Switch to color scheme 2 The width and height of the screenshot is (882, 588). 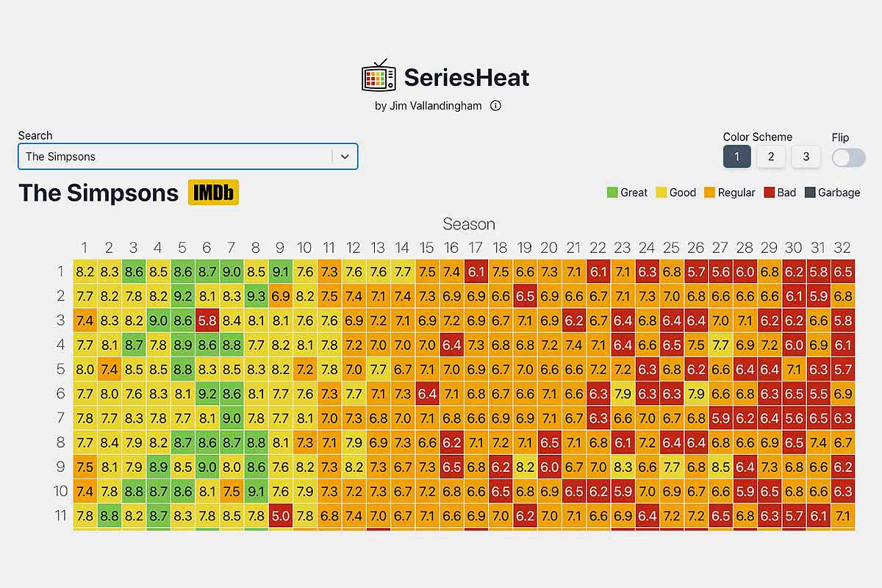pos(771,157)
